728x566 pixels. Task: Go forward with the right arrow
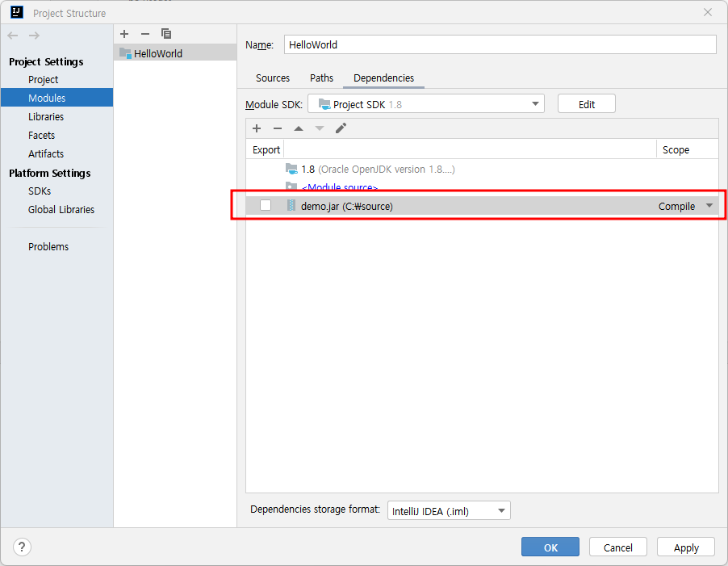34,36
